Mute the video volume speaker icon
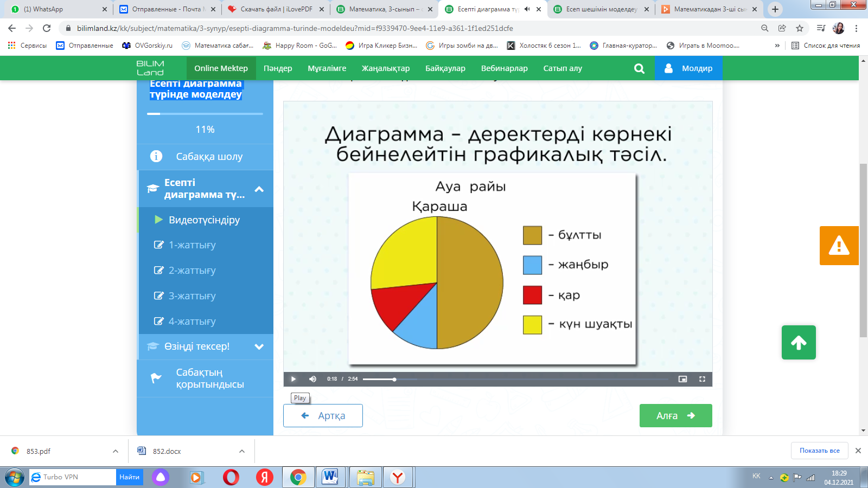 click(x=312, y=379)
